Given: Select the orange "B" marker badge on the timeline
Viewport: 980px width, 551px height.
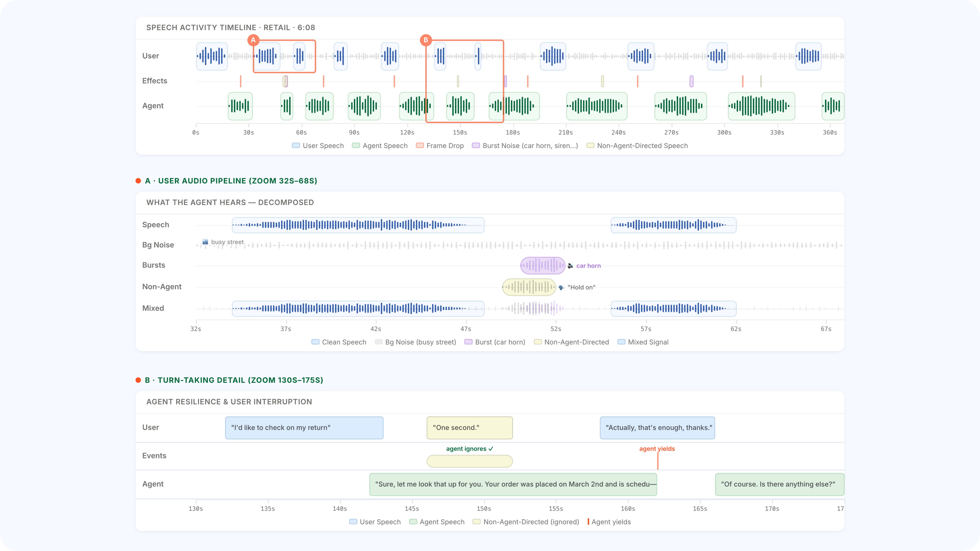Looking at the screenshot, I should tap(426, 40).
